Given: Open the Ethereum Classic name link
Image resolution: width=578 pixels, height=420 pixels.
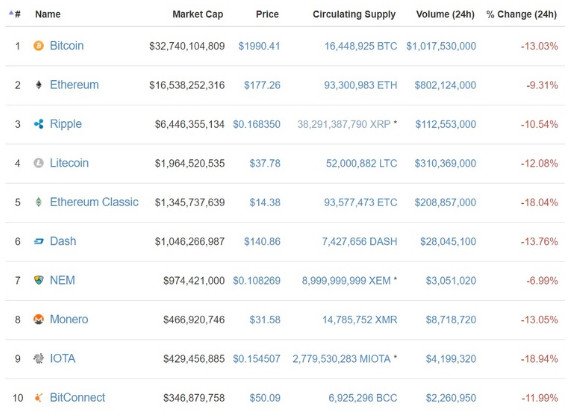Looking at the screenshot, I should point(94,202).
